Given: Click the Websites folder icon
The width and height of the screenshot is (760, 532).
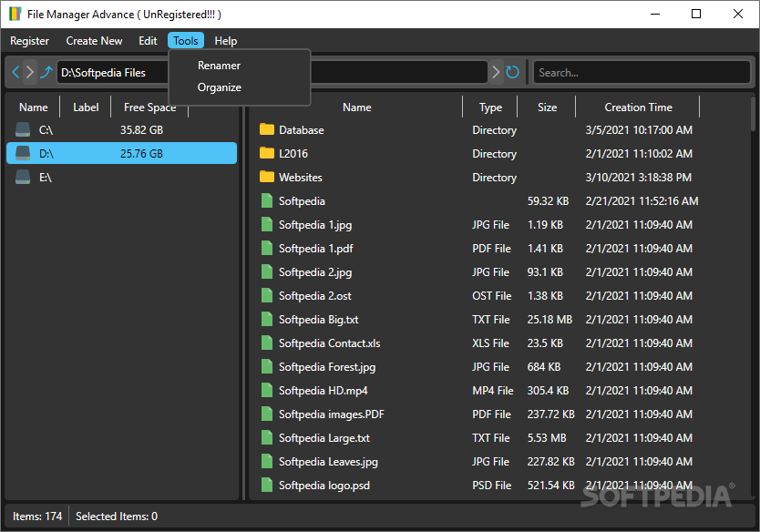Looking at the screenshot, I should [267, 177].
